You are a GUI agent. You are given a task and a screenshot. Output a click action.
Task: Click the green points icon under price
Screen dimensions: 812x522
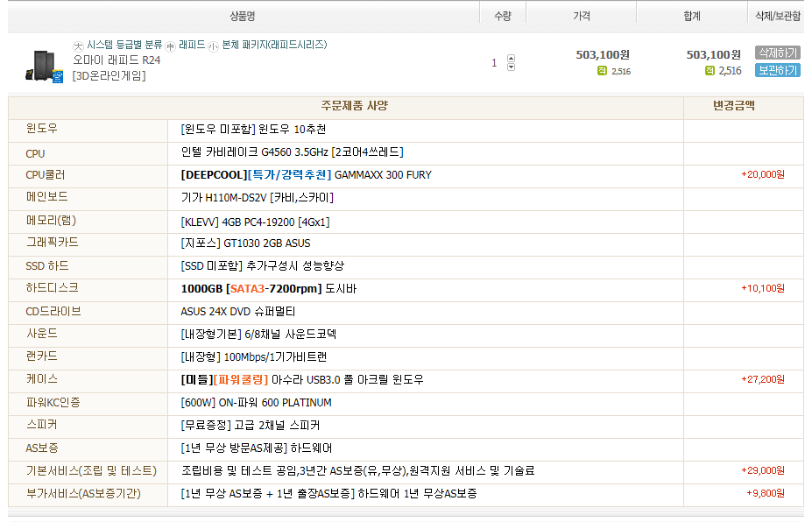pyautogui.click(x=602, y=71)
